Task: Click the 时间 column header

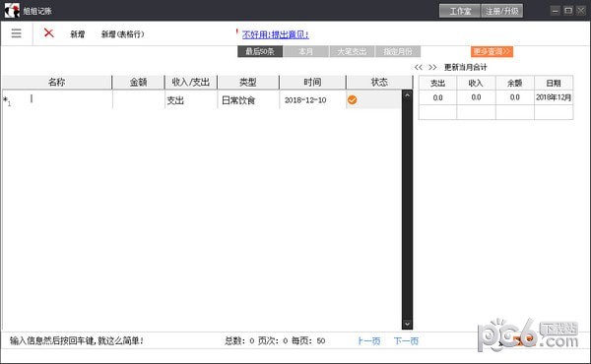Action: [312, 82]
